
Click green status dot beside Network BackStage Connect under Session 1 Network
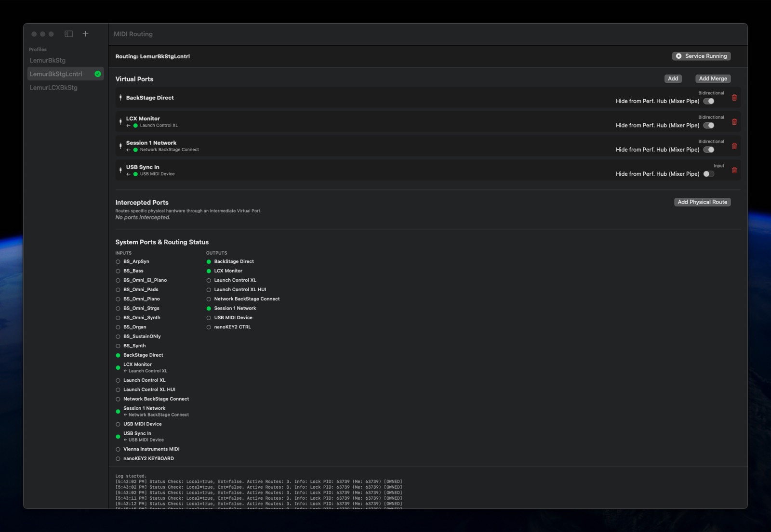pos(135,150)
